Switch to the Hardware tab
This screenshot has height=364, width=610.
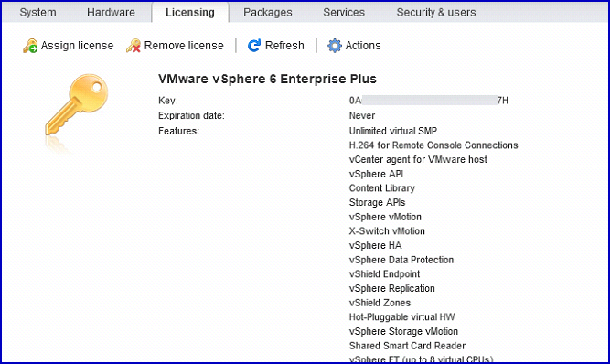[111, 13]
